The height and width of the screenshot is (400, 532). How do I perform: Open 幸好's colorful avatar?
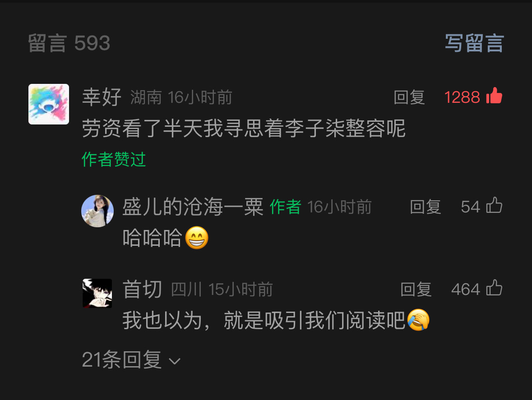pyautogui.click(x=49, y=104)
